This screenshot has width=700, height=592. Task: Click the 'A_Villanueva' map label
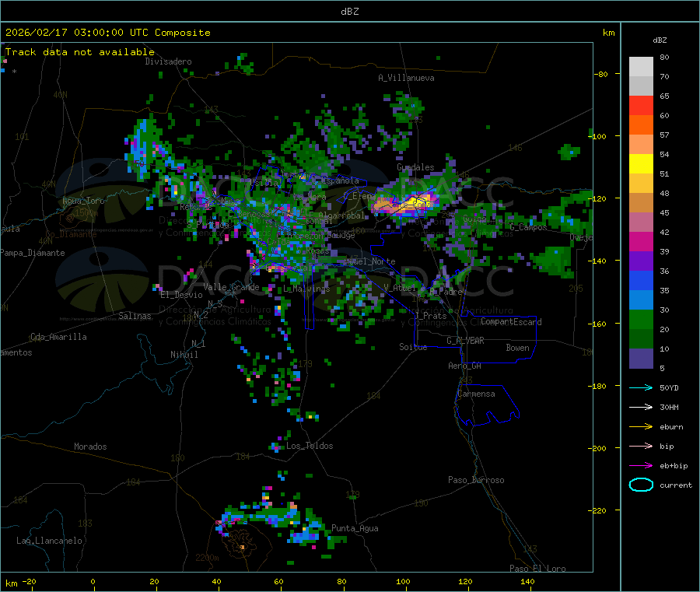click(406, 78)
